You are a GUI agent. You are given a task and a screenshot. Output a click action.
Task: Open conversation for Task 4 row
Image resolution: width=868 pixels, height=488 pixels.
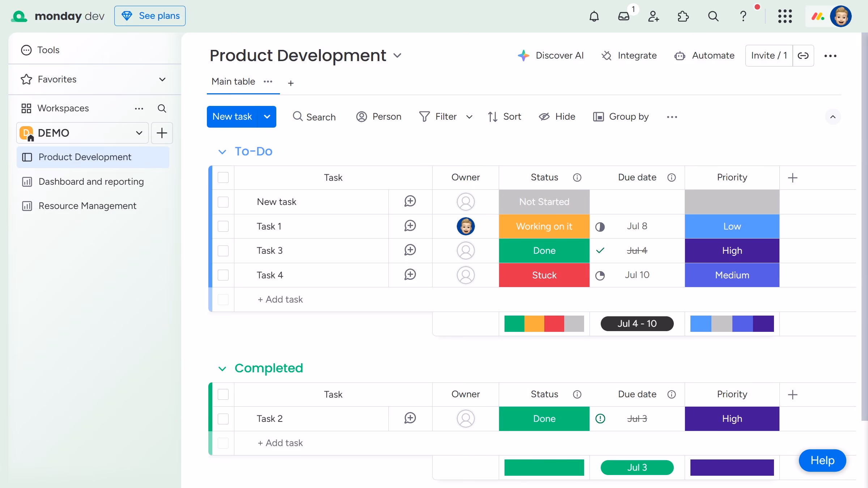pyautogui.click(x=410, y=275)
